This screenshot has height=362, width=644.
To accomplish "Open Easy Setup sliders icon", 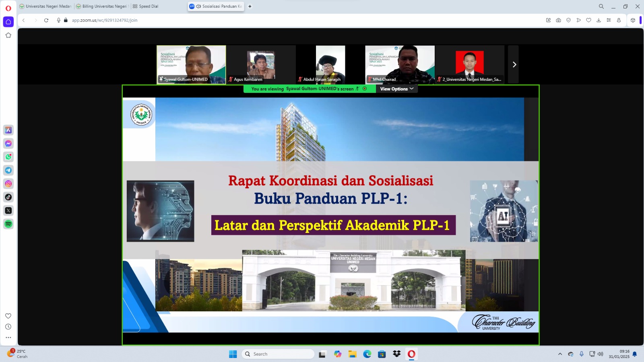I will [x=609, y=20].
